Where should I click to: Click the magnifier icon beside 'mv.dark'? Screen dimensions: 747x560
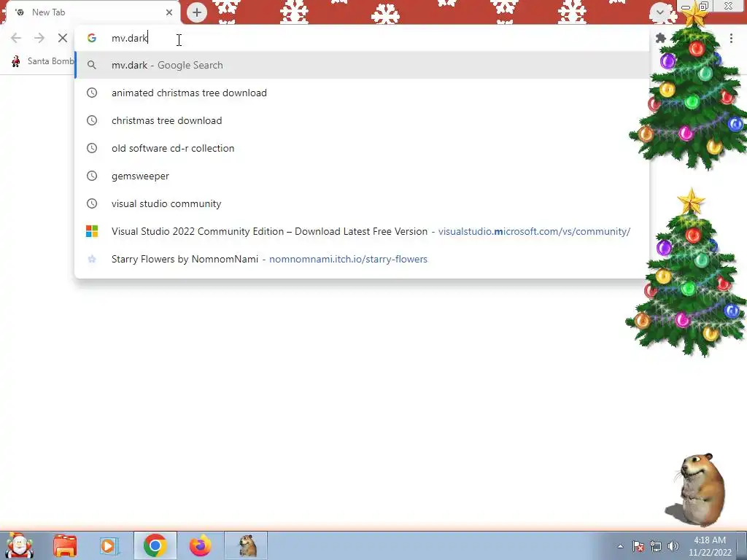[92, 65]
